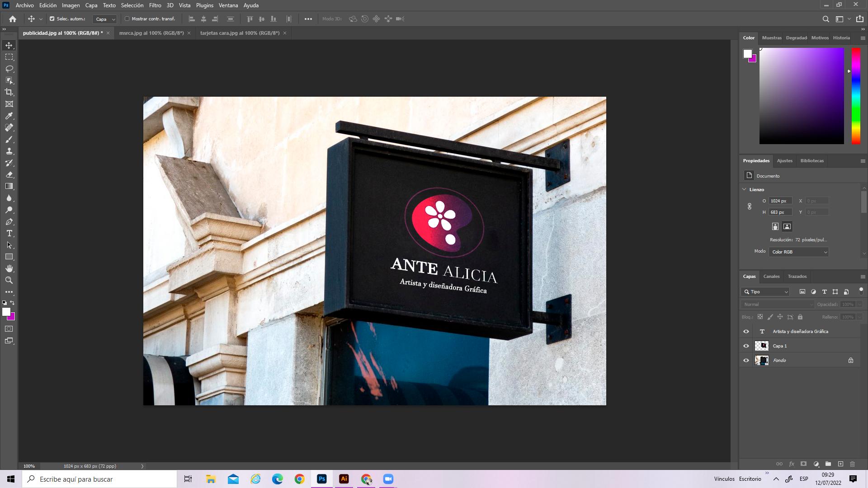Click create new layer icon
Image resolution: width=868 pixels, height=488 pixels.
(x=840, y=464)
